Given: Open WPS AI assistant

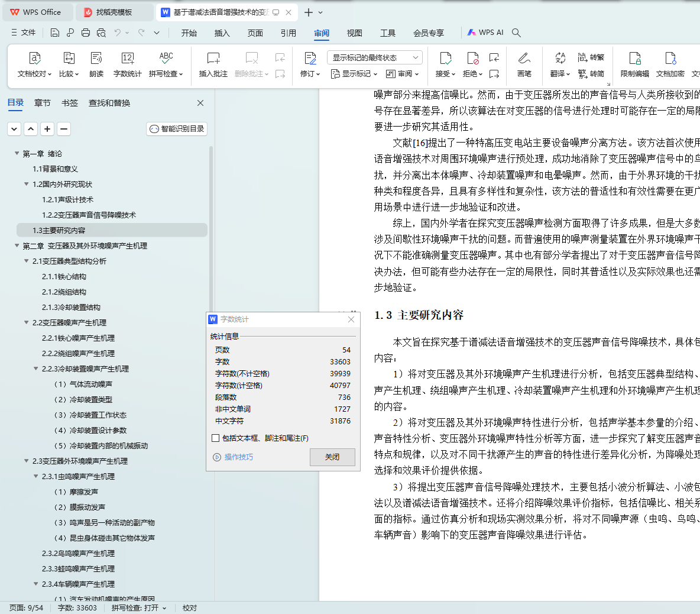Looking at the screenshot, I should [x=485, y=33].
